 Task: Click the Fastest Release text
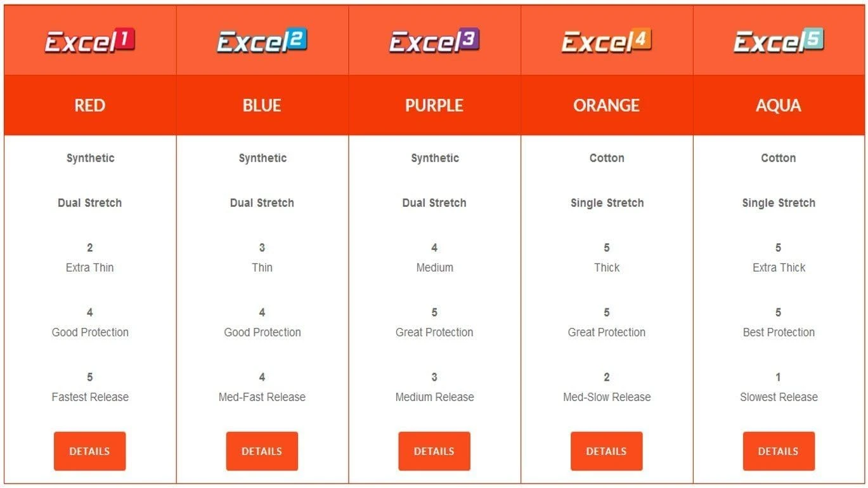point(90,397)
